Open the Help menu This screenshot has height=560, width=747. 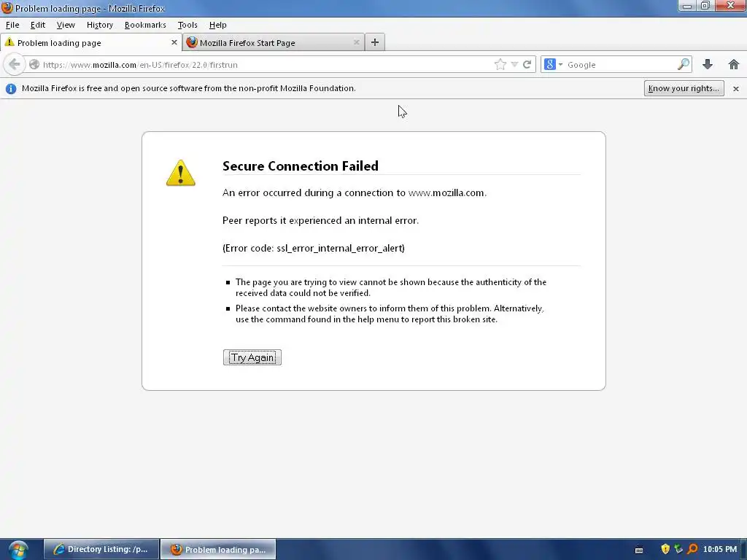[217, 25]
